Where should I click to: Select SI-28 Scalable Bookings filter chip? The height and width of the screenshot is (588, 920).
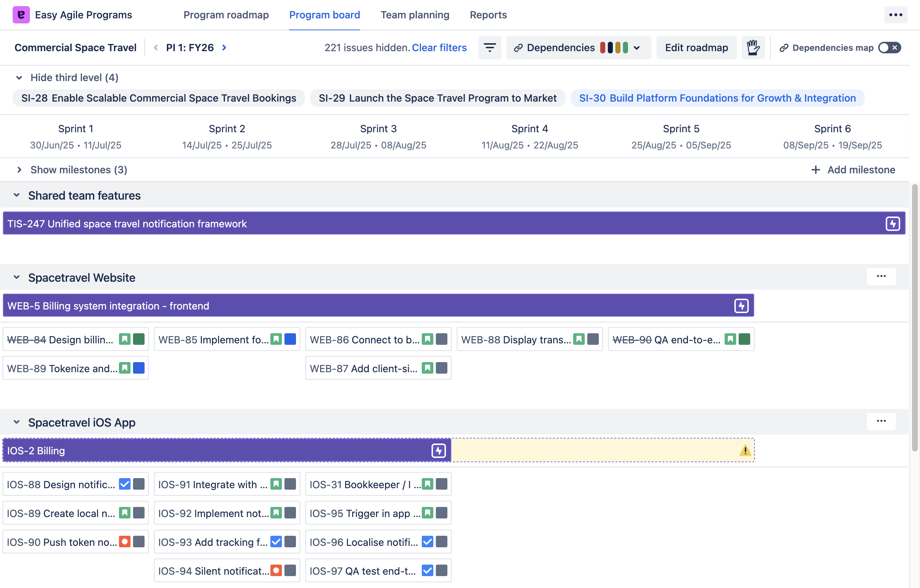[159, 98]
